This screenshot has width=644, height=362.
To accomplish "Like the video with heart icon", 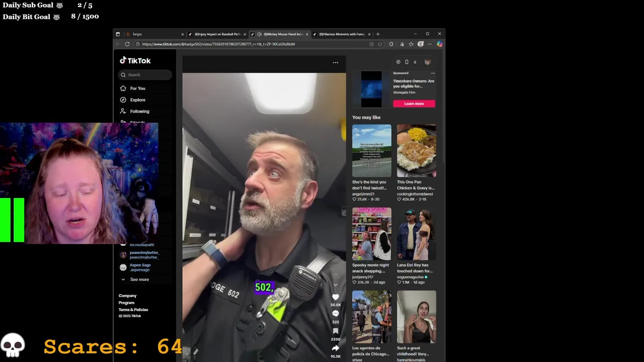I will tap(336, 297).
